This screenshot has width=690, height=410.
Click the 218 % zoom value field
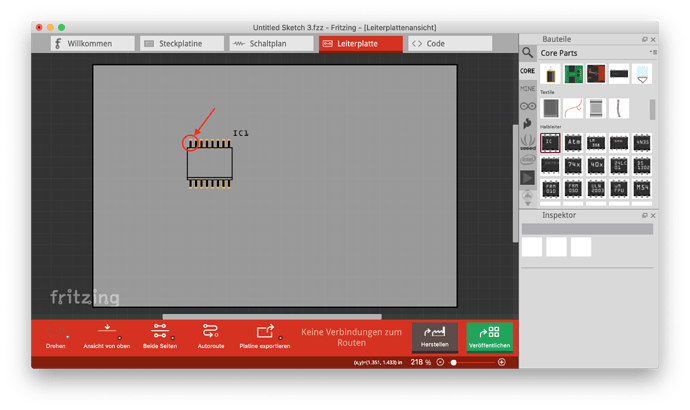[x=420, y=362]
